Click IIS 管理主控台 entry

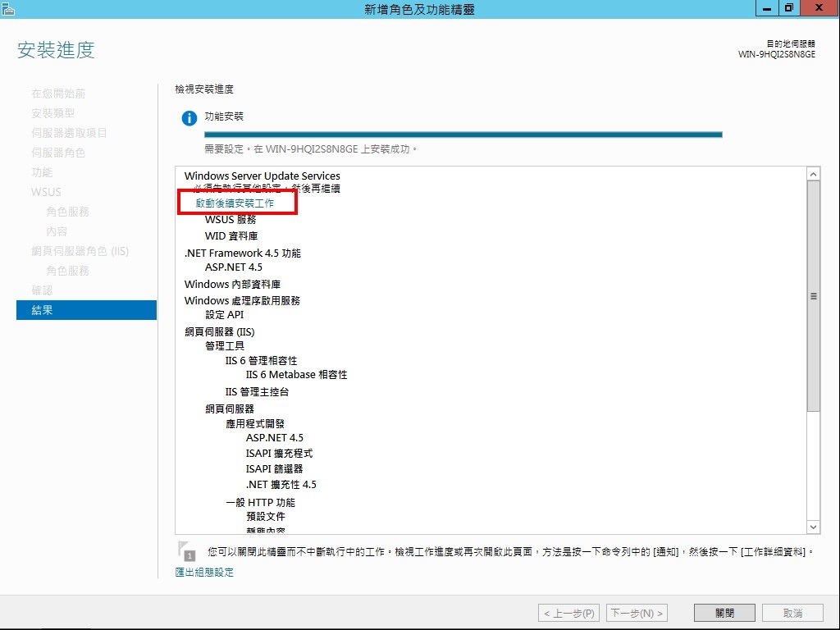click(x=257, y=391)
